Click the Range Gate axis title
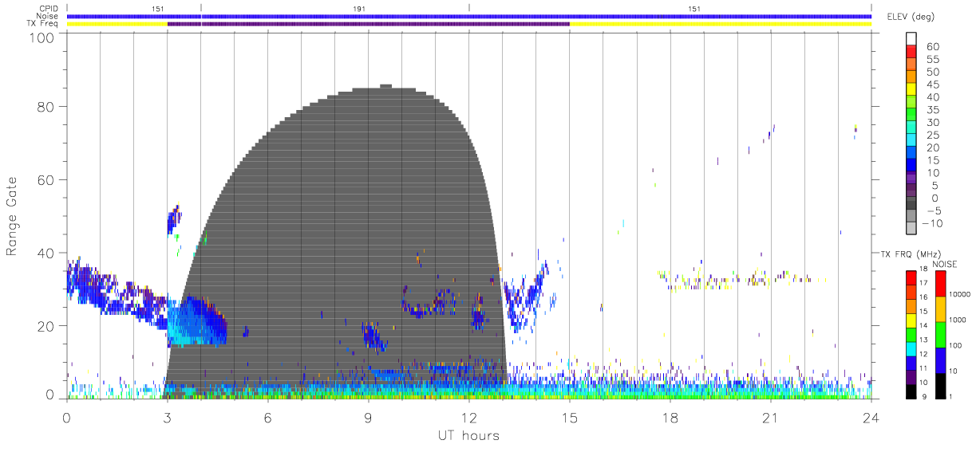The width and height of the screenshot is (980, 452). [x=12, y=216]
